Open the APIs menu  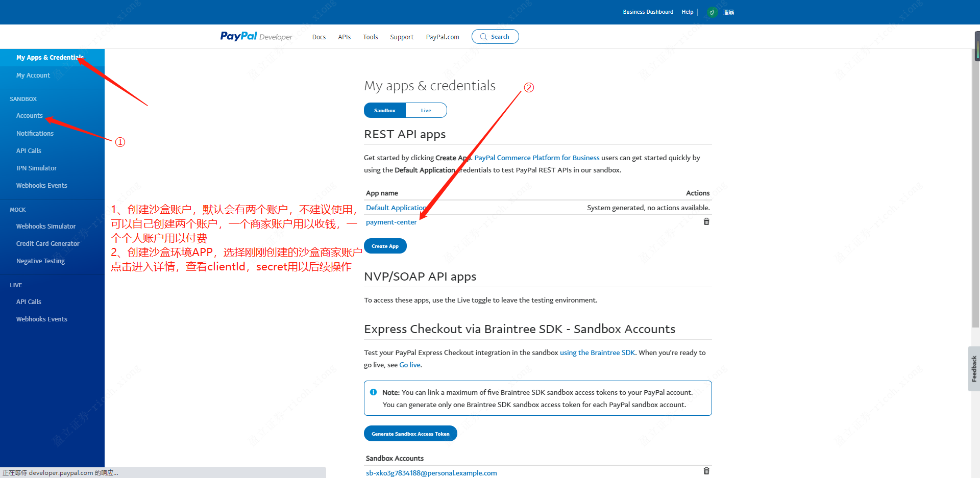tap(345, 37)
